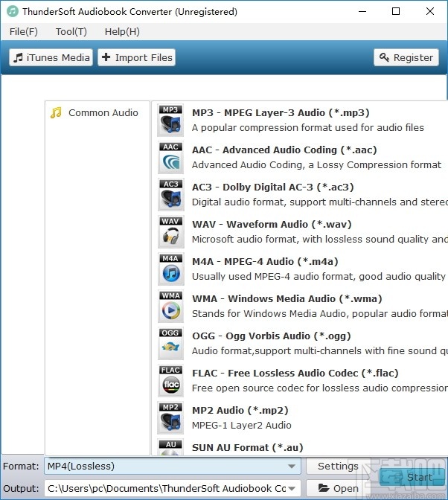Image resolution: width=448 pixels, height=500 pixels.
Task: Close the ThunderSoft window
Action: 430,11
